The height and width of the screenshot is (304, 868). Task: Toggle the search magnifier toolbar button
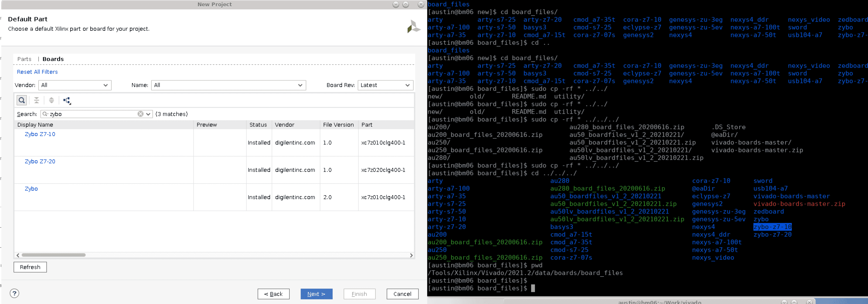click(22, 100)
